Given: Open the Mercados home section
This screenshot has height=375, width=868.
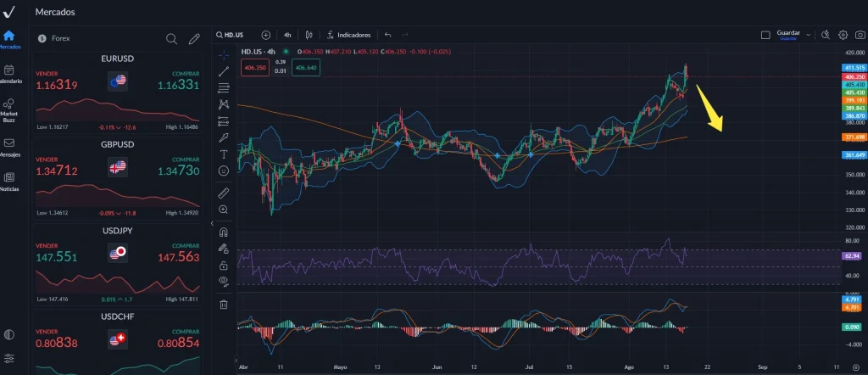Looking at the screenshot, I should click(x=8, y=39).
